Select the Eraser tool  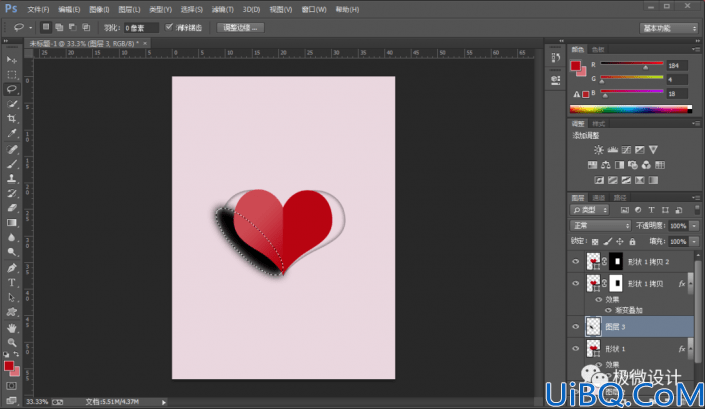12,208
